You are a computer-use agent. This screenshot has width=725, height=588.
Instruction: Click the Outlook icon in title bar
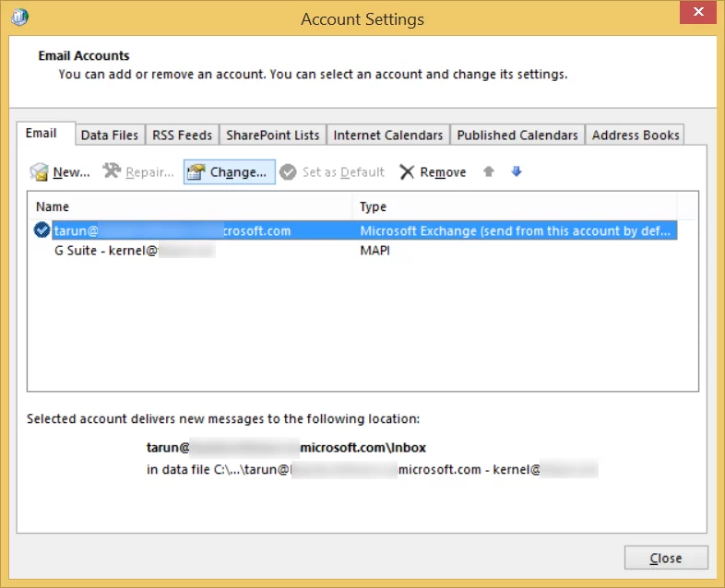[20, 18]
